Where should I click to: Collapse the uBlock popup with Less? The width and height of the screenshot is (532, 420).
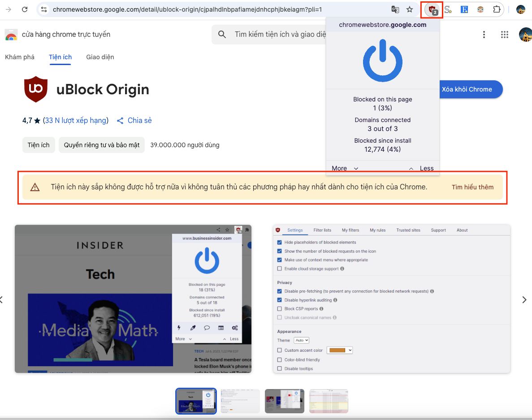click(x=421, y=168)
